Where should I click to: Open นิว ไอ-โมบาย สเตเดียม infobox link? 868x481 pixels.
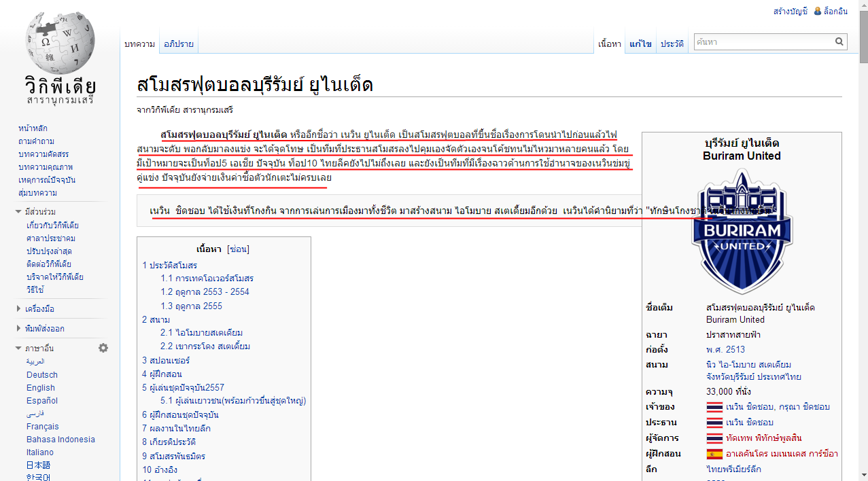pyautogui.click(x=749, y=365)
